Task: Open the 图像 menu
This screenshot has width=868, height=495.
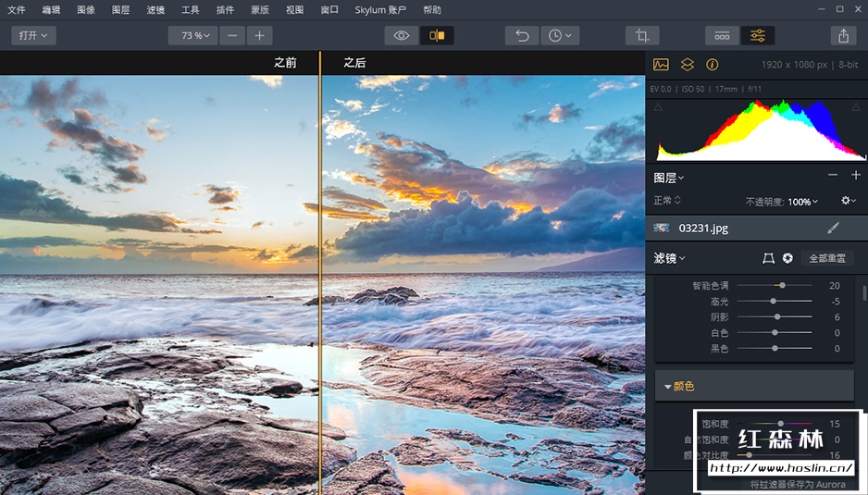Action: [x=86, y=10]
